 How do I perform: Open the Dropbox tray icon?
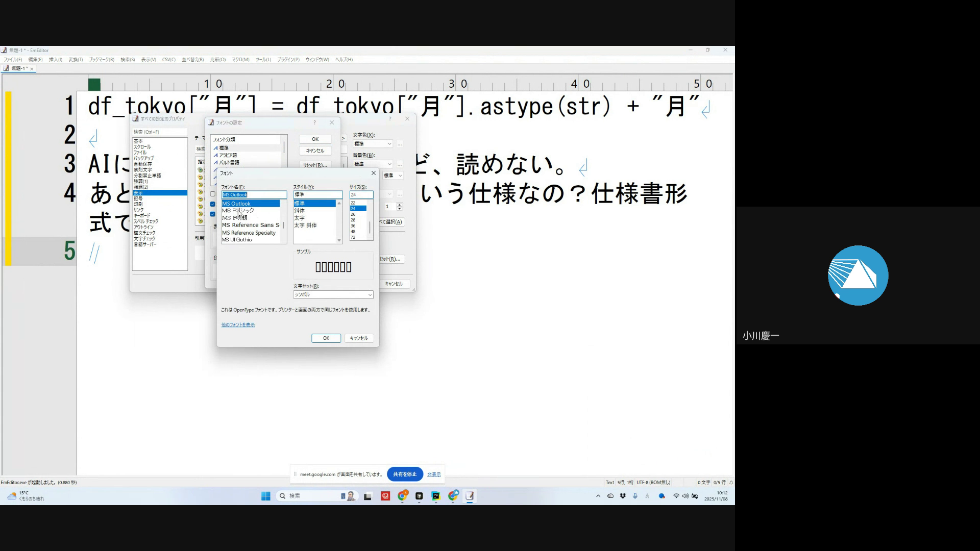coord(623,496)
